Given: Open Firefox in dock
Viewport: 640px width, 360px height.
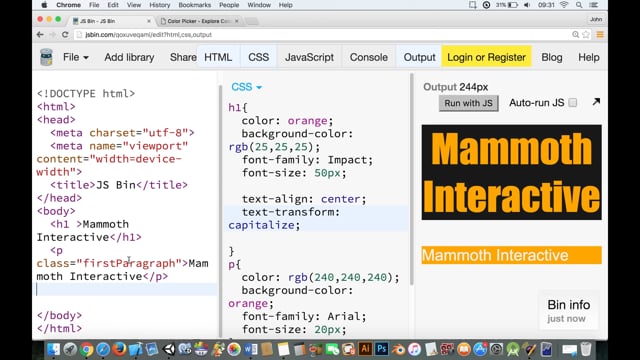Looking at the screenshot, I should pyautogui.click(x=119, y=349).
